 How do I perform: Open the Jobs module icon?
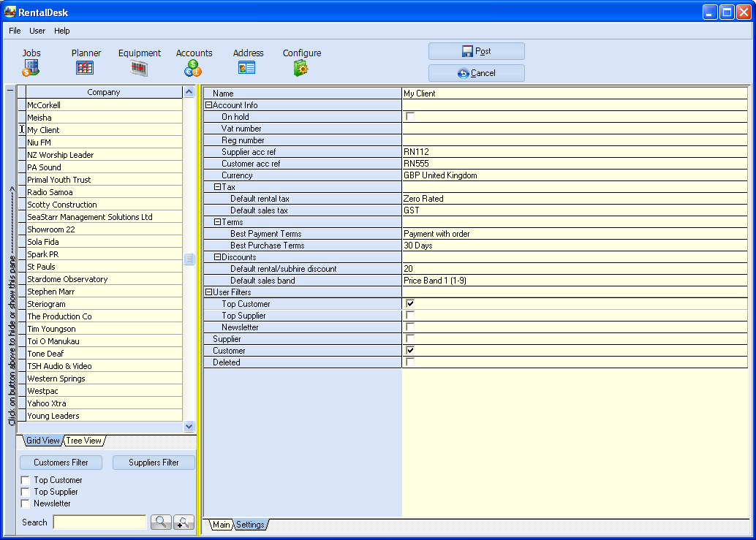(31, 68)
